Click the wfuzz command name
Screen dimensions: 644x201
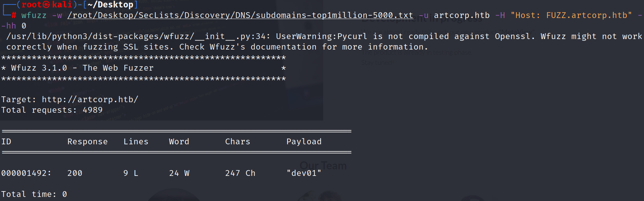pyautogui.click(x=34, y=15)
